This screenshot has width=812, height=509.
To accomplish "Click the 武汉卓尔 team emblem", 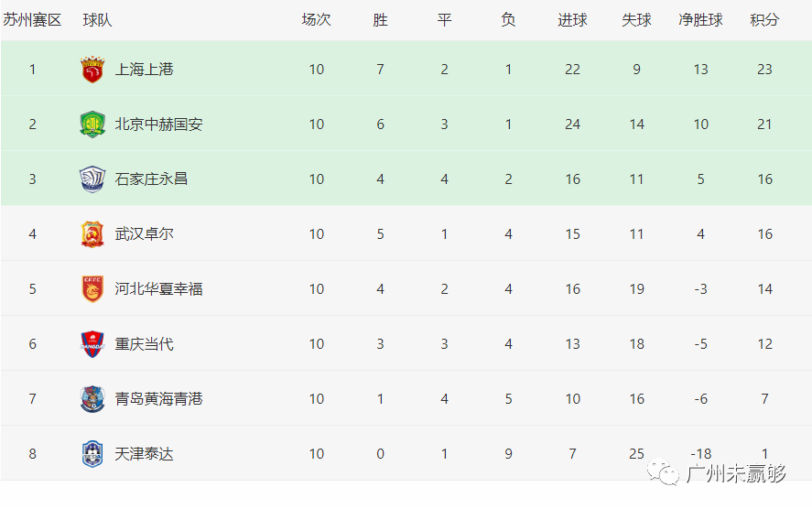I will click(92, 234).
